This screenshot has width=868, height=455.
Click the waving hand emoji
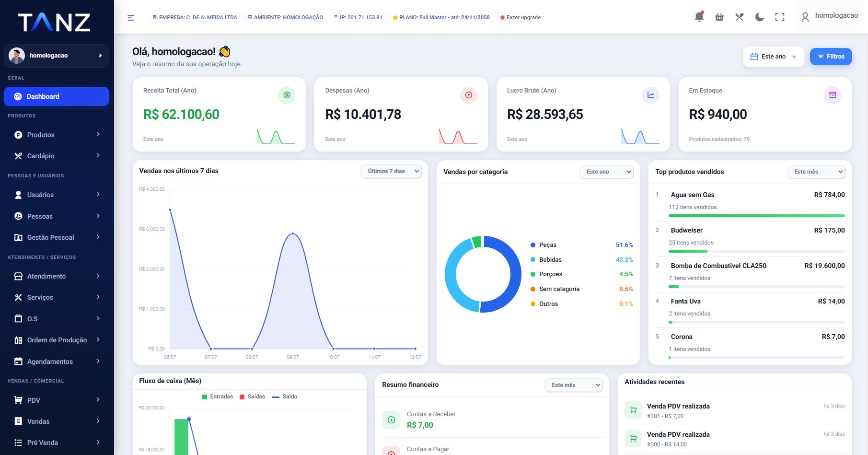(x=224, y=51)
